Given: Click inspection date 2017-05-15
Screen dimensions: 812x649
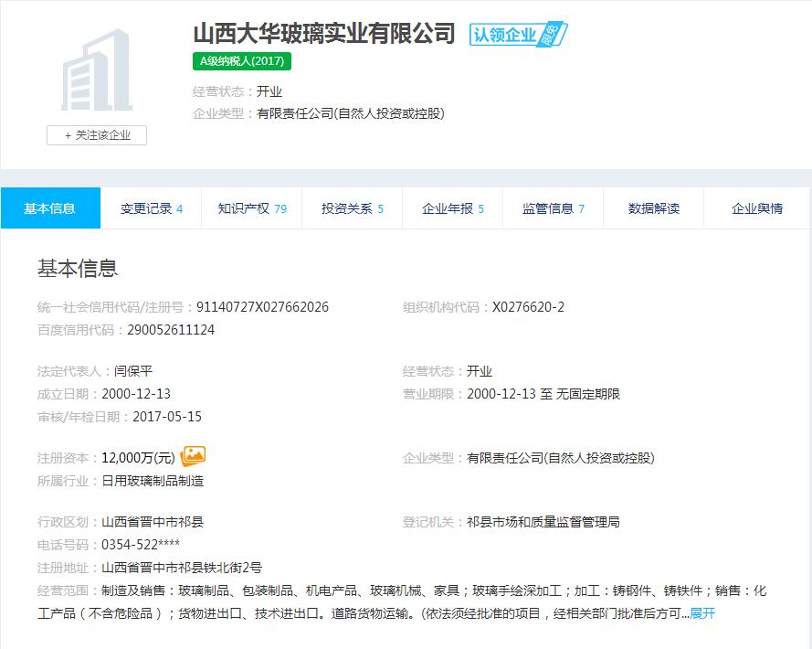Looking at the screenshot, I should click(167, 417).
